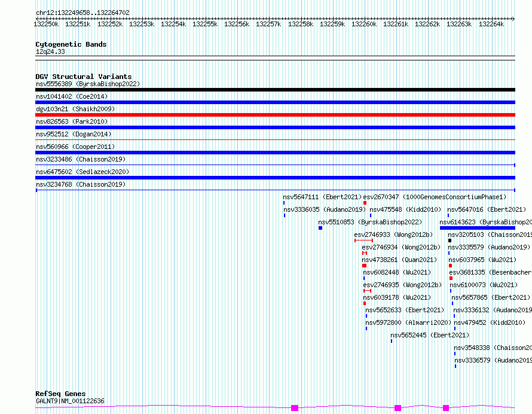
Task: Click the red nsv6039178 variant marker
Action: pyautogui.click(x=365, y=303)
